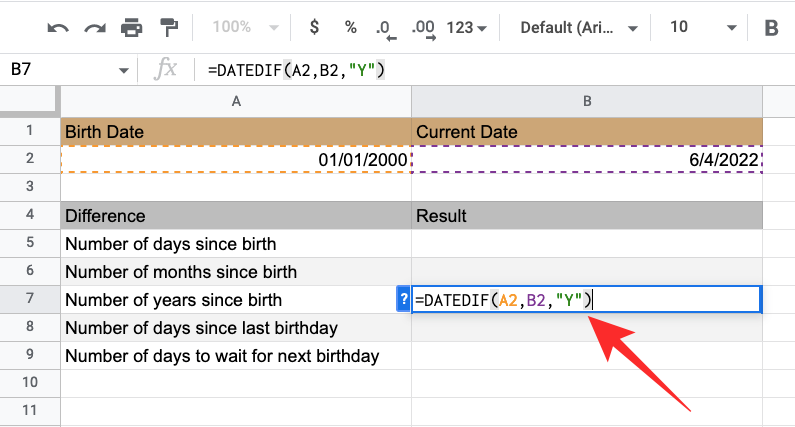Click the Undo arrow icon

(x=58, y=27)
